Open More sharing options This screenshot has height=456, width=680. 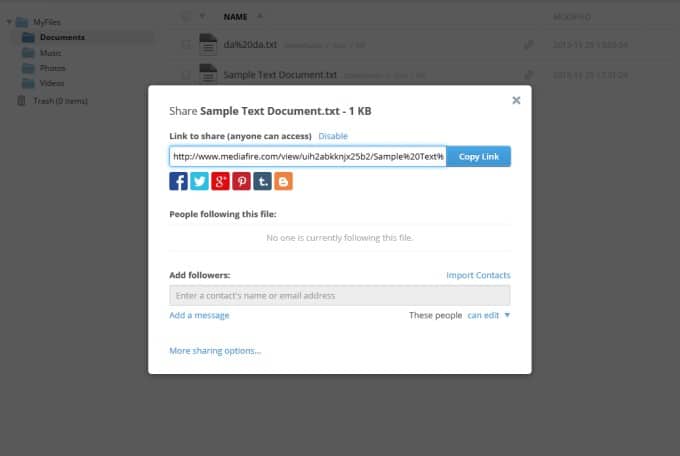(x=215, y=351)
